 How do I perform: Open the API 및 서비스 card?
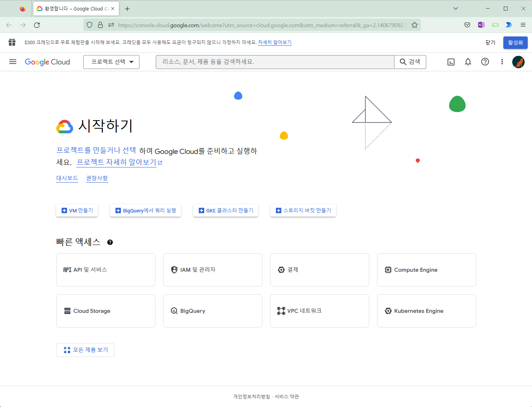(x=106, y=270)
